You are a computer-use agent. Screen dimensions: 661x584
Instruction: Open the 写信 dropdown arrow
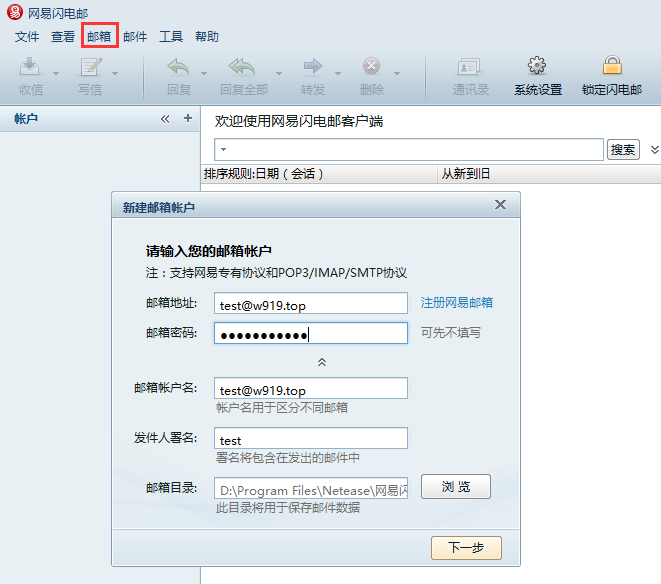pos(115,73)
